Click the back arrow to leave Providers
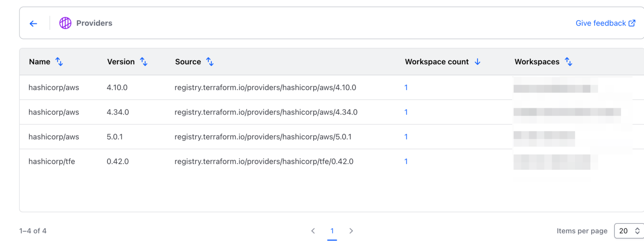This screenshot has height=247, width=644. (33, 23)
